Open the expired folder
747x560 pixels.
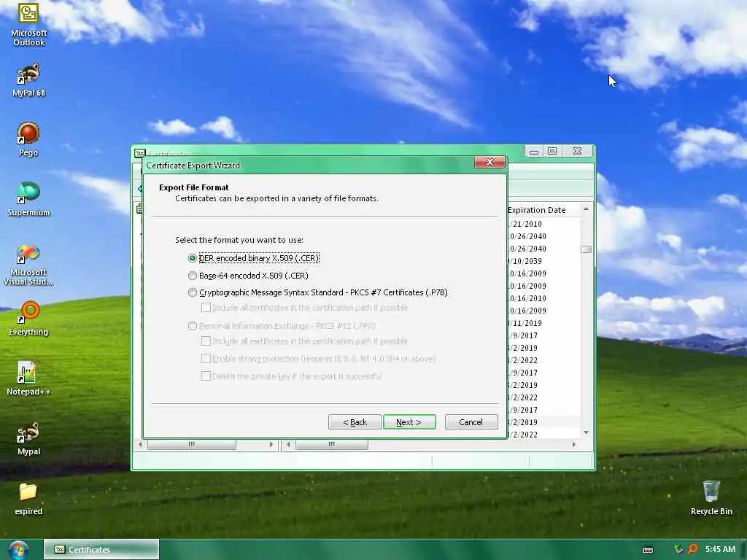pos(28,499)
